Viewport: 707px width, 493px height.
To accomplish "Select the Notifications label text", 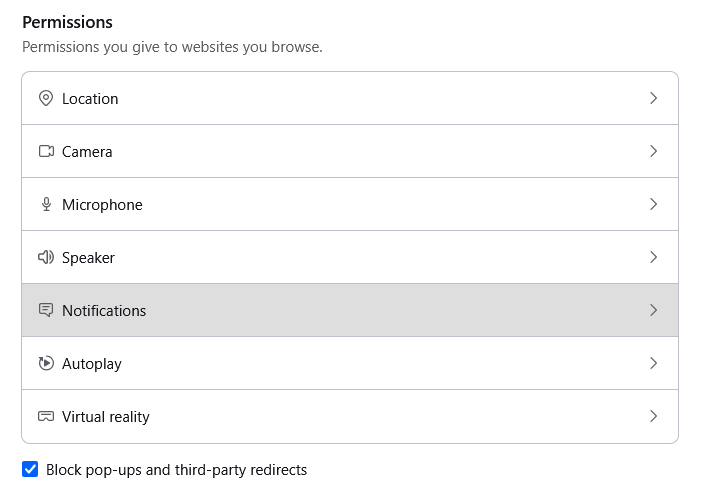I will (104, 311).
